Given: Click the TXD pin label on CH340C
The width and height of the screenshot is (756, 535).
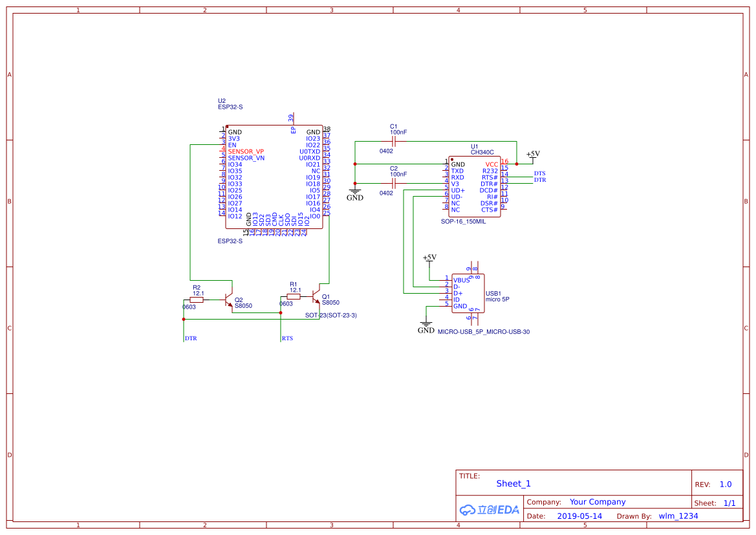Looking at the screenshot, I should 458,171.
